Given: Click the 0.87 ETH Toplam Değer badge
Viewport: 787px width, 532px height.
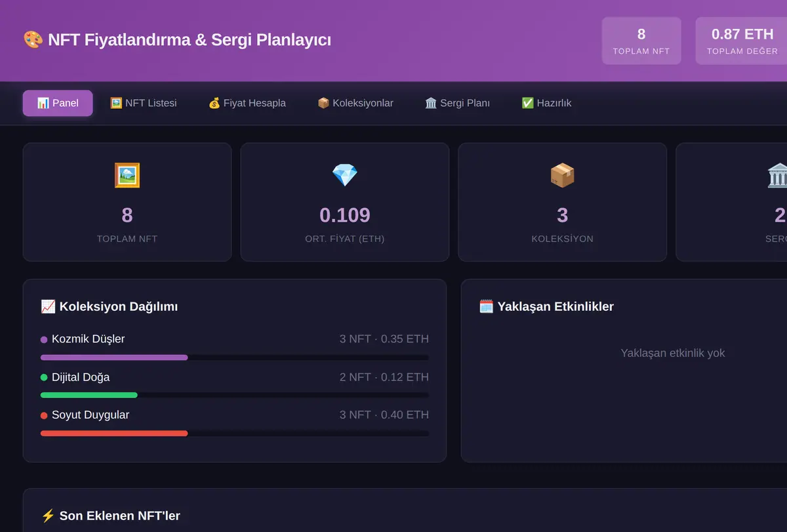Looking at the screenshot, I should (742, 41).
